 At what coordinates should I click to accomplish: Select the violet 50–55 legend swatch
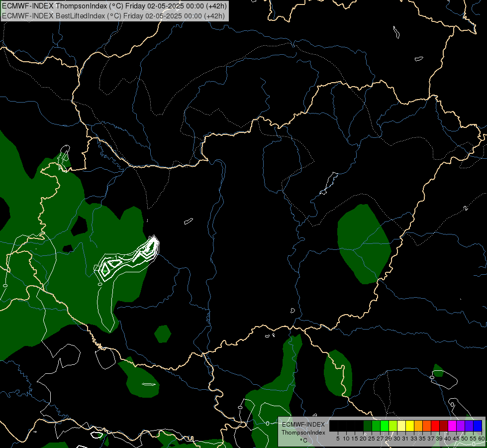pyautogui.click(x=469, y=426)
